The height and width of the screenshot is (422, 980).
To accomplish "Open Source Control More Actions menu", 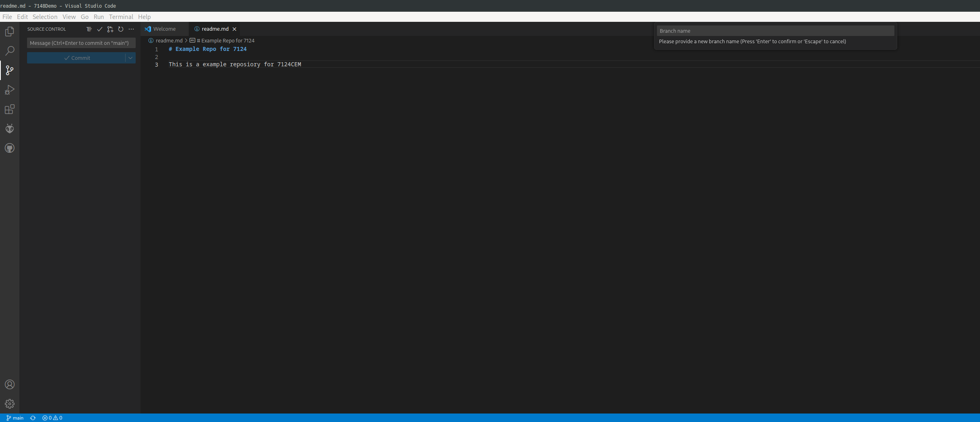I will coord(131,29).
